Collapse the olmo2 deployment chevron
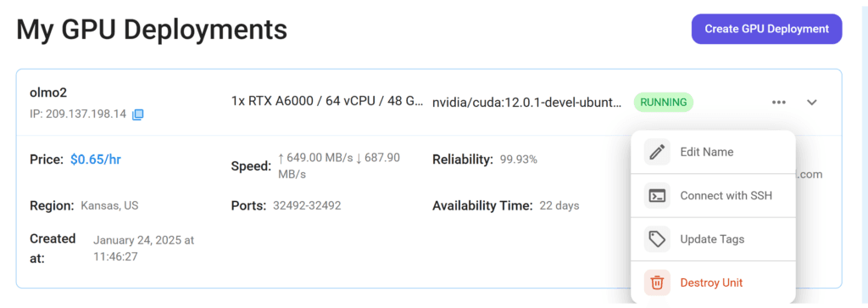 pos(811,103)
